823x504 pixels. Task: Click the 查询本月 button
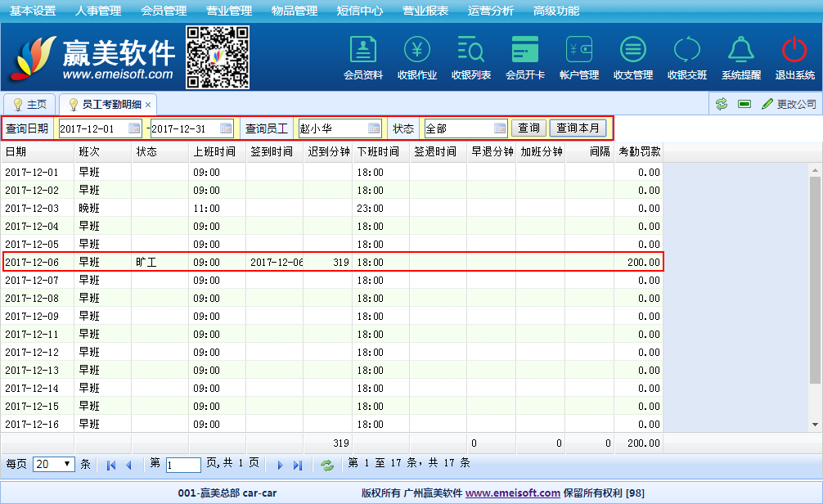click(578, 128)
